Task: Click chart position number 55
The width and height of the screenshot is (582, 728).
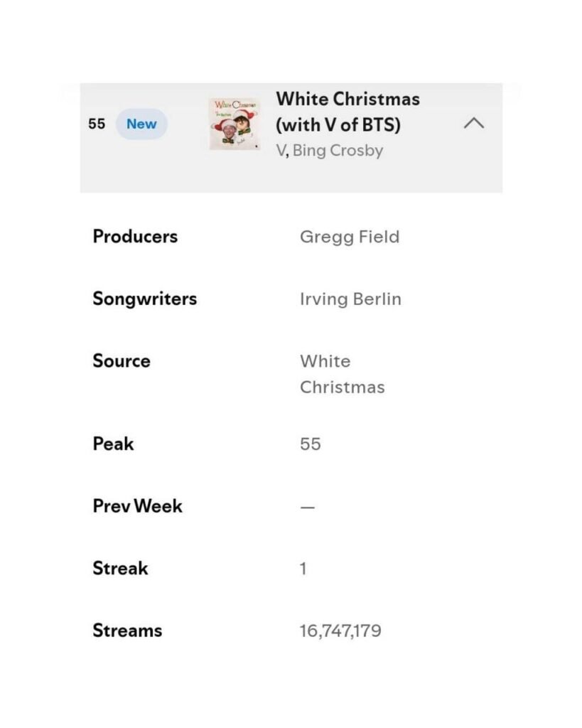Action: pyautogui.click(x=97, y=124)
